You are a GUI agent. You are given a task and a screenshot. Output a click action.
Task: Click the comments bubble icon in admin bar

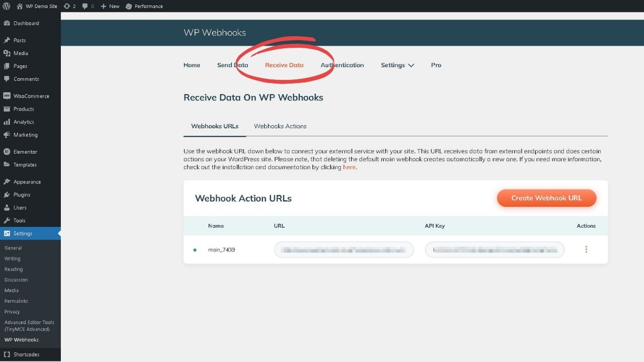[x=85, y=6]
